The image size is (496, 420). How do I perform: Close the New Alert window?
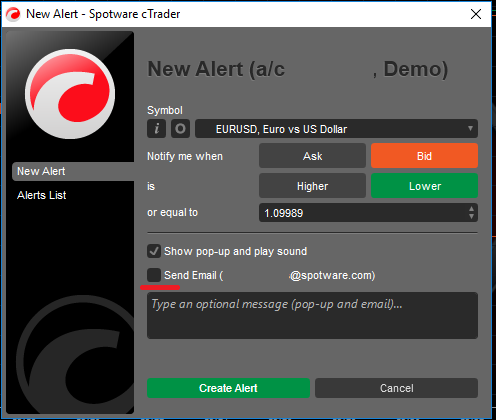(476, 14)
